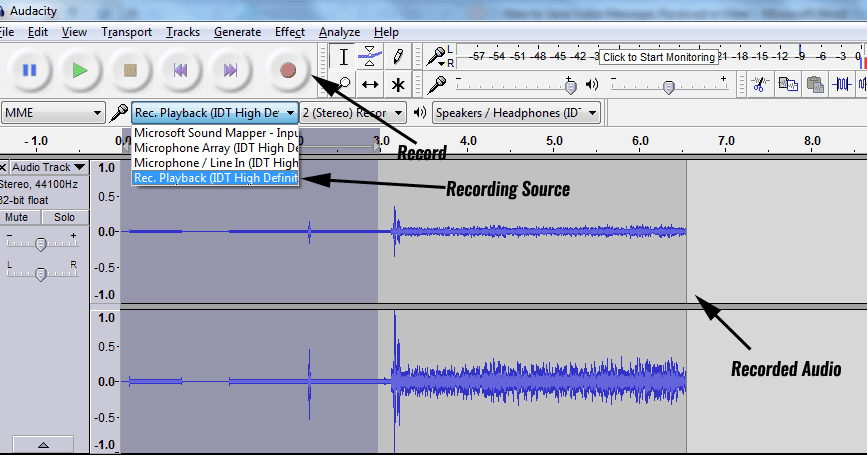Viewport: 867px width, 455px height.
Task: Skip to start of the track
Action: [x=180, y=70]
